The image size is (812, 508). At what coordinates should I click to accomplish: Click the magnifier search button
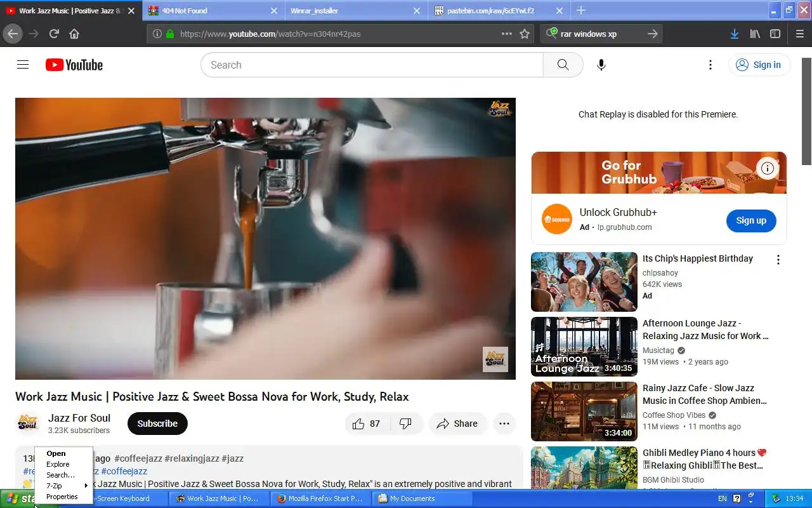[563, 65]
